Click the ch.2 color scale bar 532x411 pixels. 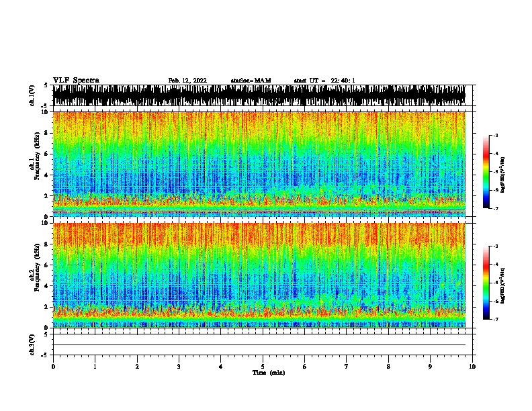[x=486, y=283]
